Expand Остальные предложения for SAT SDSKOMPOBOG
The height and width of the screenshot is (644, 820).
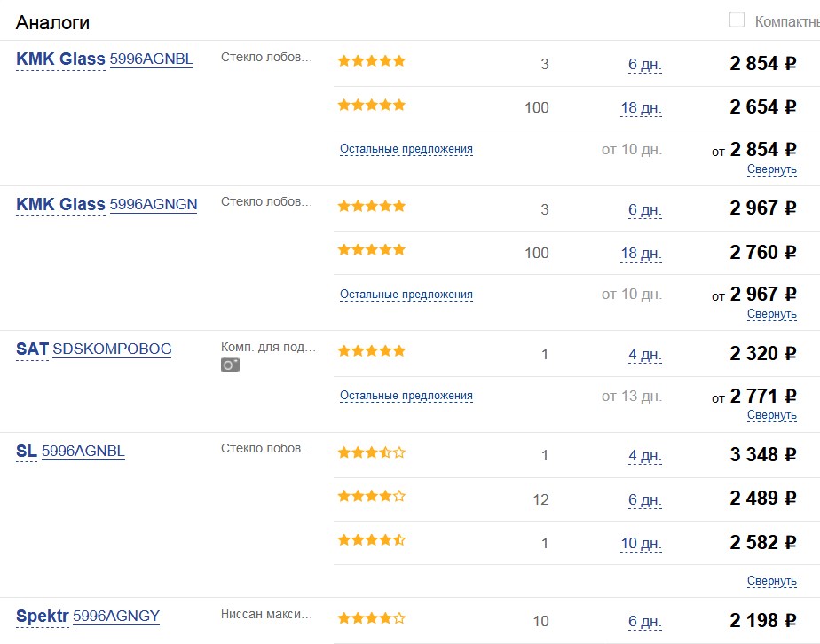point(406,396)
